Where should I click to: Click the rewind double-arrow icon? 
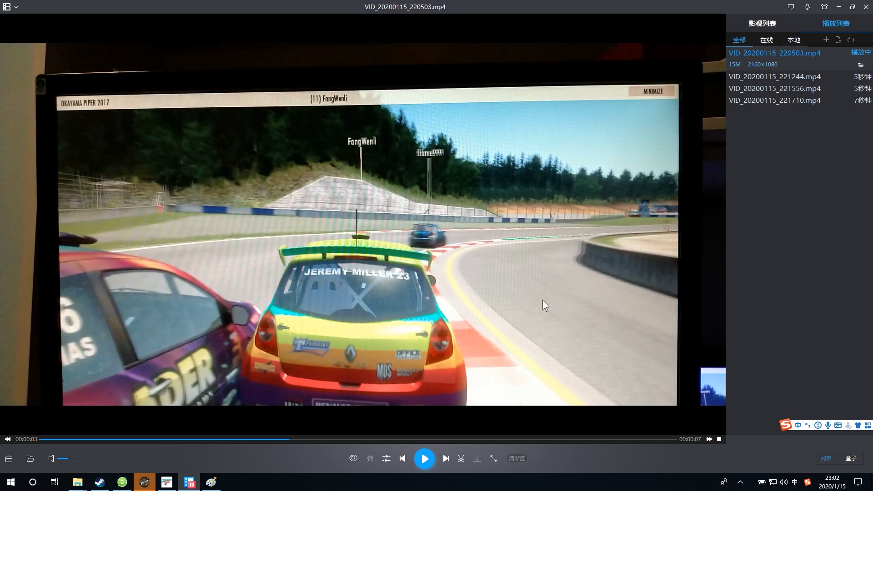pos(7,439)
